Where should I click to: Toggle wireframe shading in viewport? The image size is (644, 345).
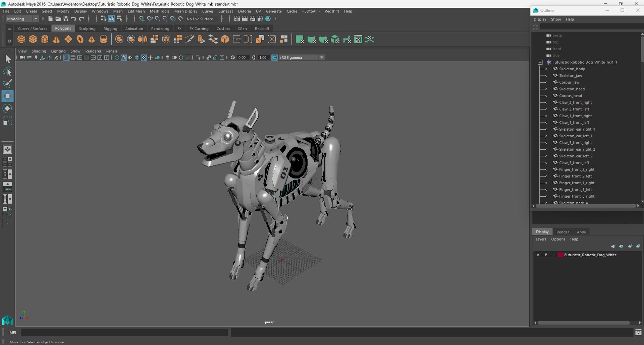click(117, 58)
